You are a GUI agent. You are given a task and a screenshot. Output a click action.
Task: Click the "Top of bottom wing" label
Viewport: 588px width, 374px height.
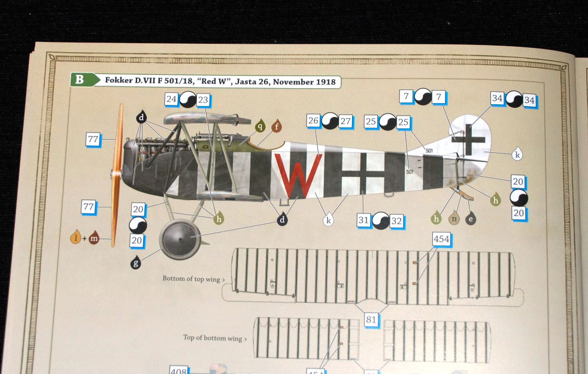[x=214, y=338]
